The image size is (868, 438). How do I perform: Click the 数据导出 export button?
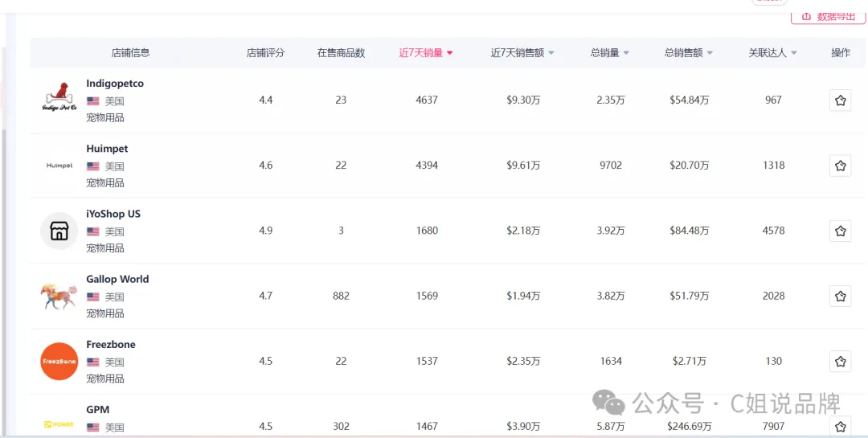(828, 17)
